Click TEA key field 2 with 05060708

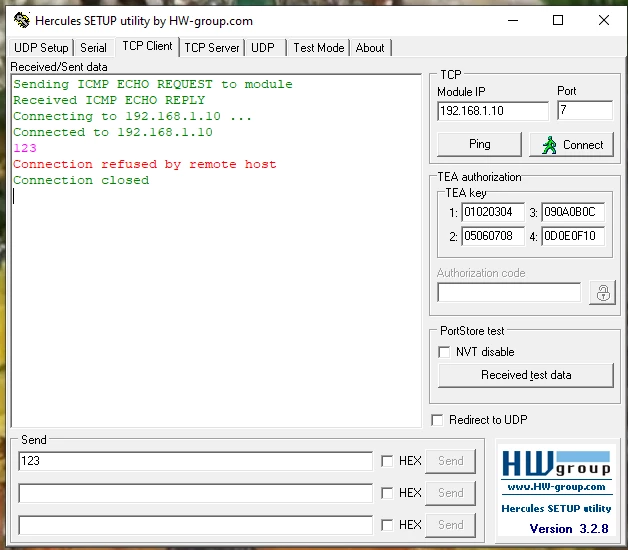click(493, 236)
